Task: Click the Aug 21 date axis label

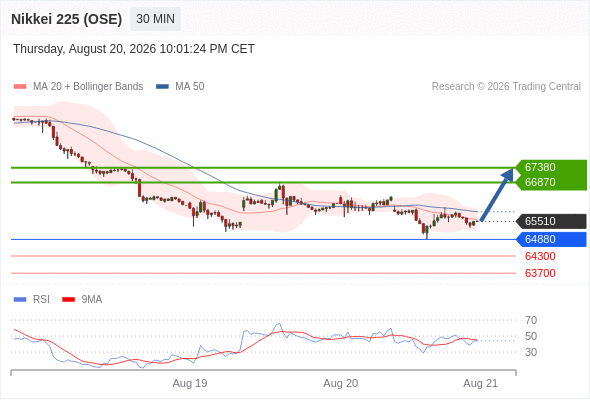Action: pyautogui.click(x=481, y=383)
